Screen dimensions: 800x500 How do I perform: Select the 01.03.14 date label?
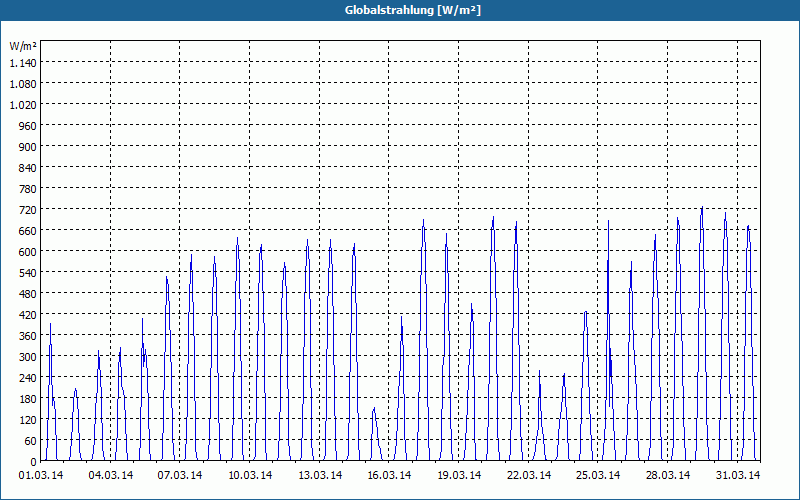click(x=41, y=476)
